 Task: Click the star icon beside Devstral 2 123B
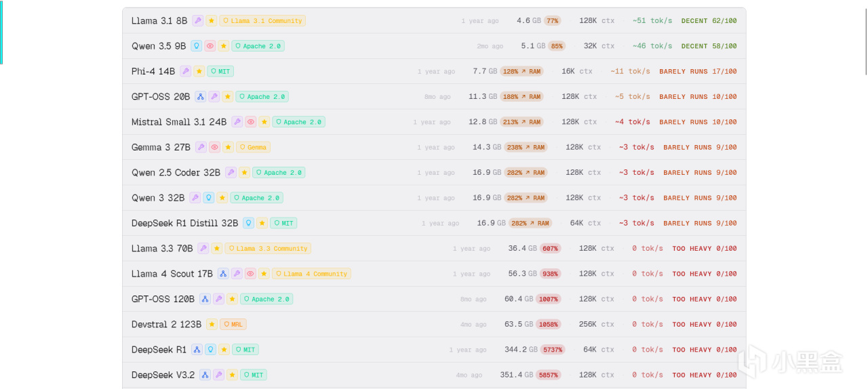212,325
